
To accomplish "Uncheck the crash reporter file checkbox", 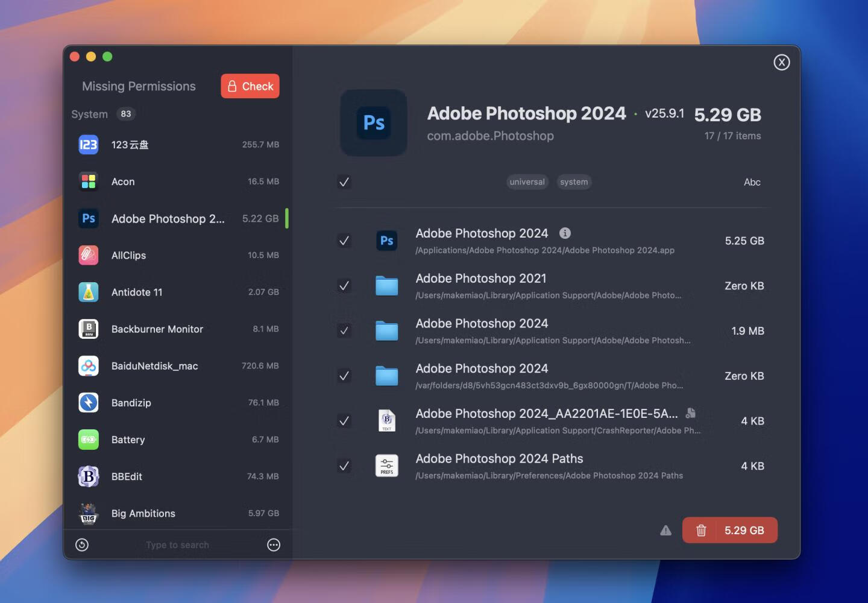I will click(x=344, y=421).
